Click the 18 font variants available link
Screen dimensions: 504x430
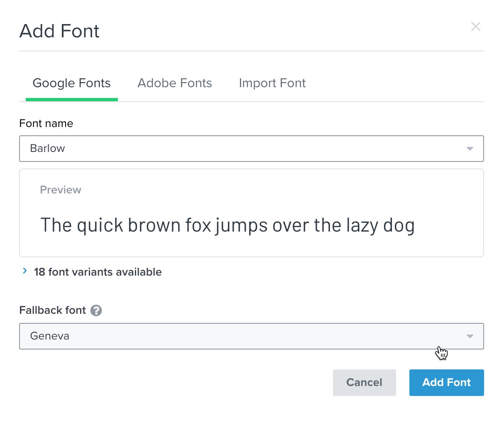point(98,272)
